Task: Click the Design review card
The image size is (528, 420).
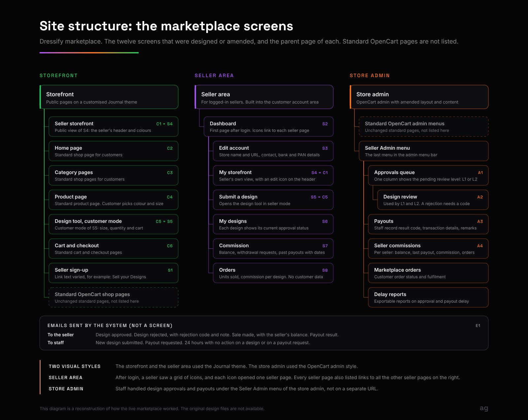Action: coord(433,200)
